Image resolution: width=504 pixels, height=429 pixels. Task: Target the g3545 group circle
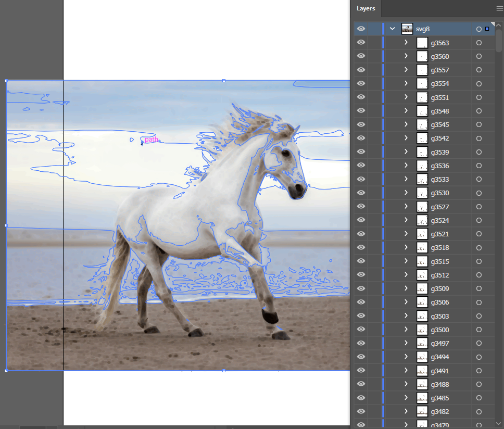coord(479,124)
